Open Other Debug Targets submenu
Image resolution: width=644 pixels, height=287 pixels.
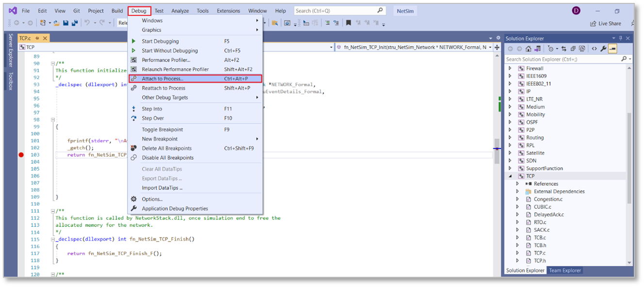[x=195, y=97]
